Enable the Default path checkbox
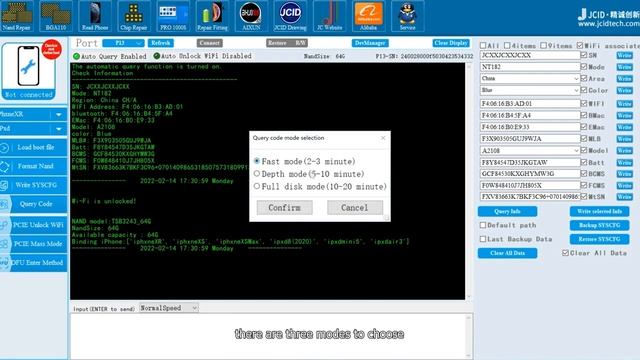640x360 pixels. click(483, 225)
